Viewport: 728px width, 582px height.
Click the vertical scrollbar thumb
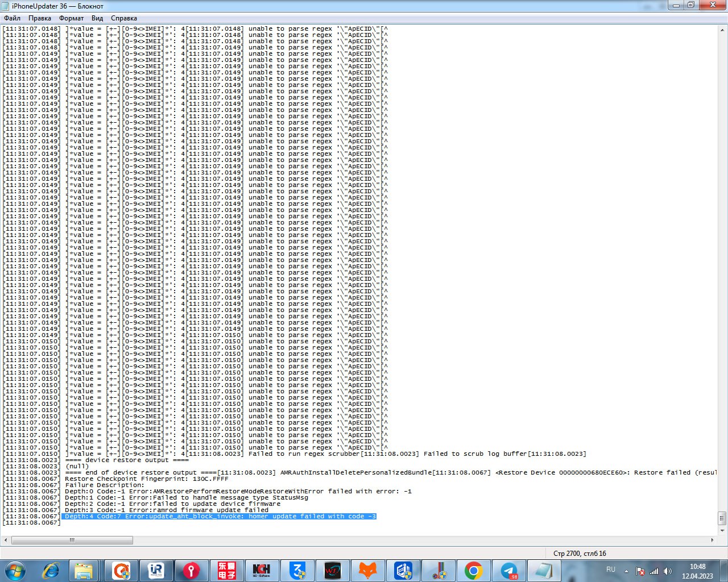tap(722, 518)
